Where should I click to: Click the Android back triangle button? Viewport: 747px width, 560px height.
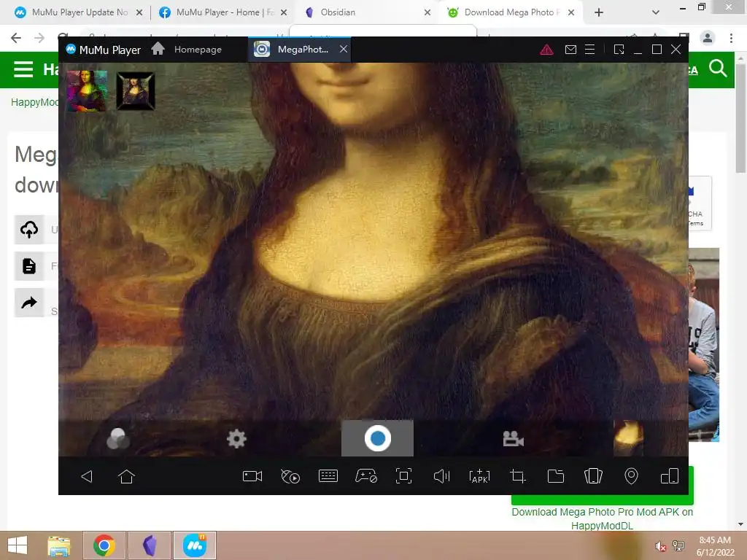click(x=87, y=476)
